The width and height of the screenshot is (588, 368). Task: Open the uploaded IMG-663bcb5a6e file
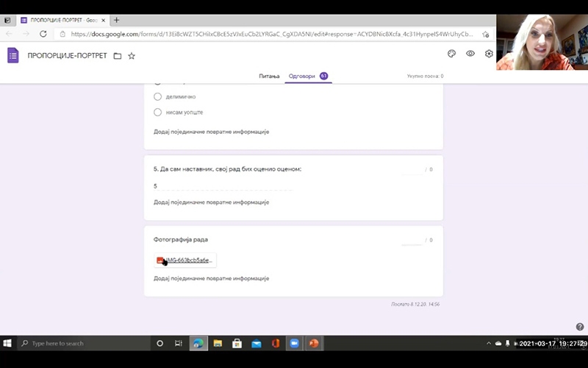coord(185,261)
